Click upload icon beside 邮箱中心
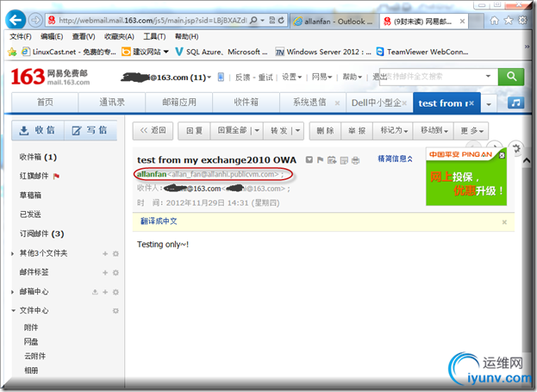 (x=95, y=292)
